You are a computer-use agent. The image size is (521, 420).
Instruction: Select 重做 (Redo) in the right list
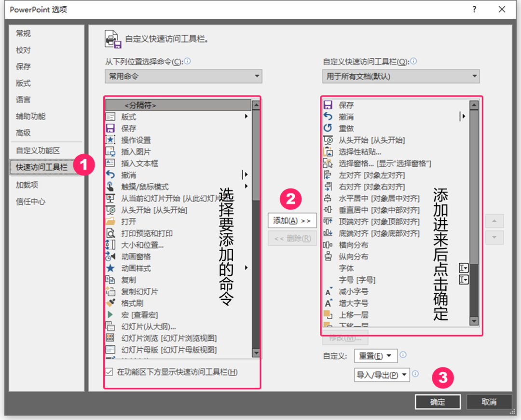click(347, 128)
